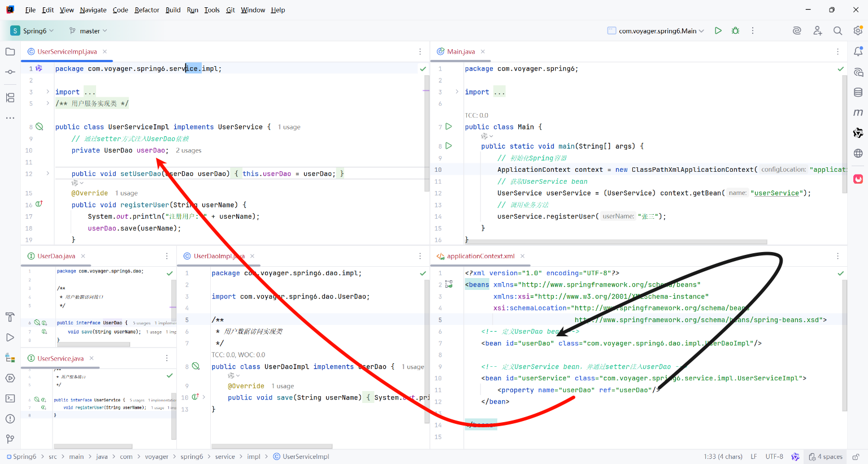Open more run actions menu

[752, 31]
